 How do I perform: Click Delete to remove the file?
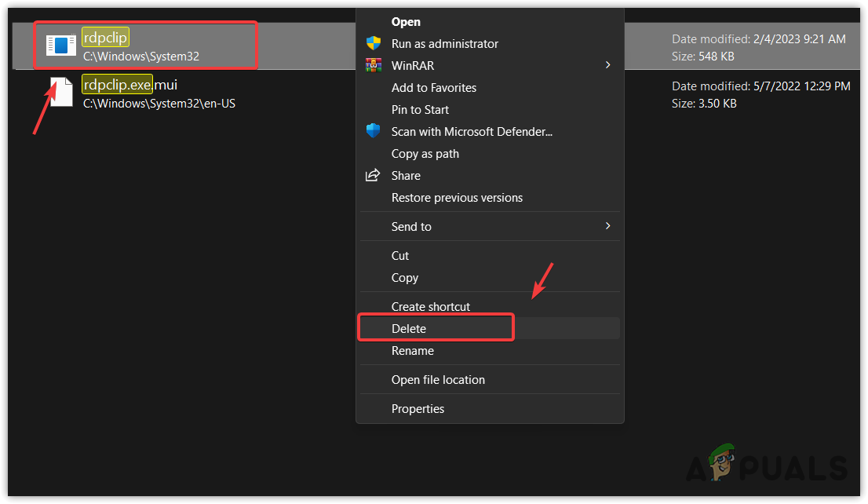click(409, 327)
